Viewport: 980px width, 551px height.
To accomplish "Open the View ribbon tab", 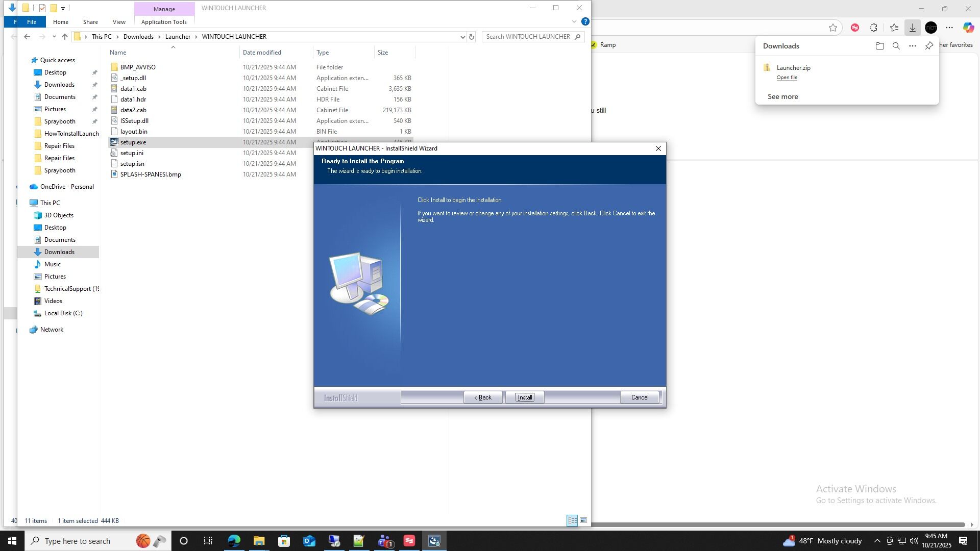I will tap(119, 22).
